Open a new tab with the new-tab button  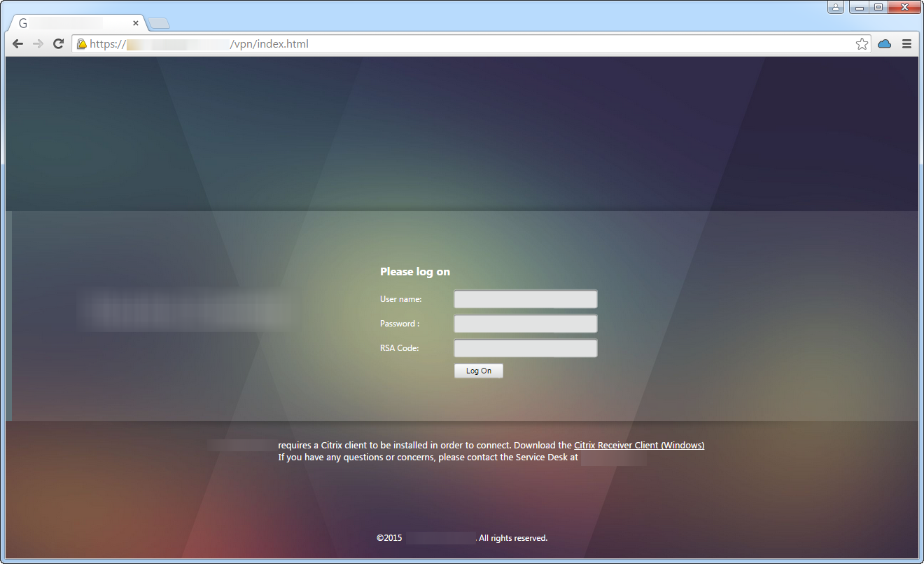[159, 24]
